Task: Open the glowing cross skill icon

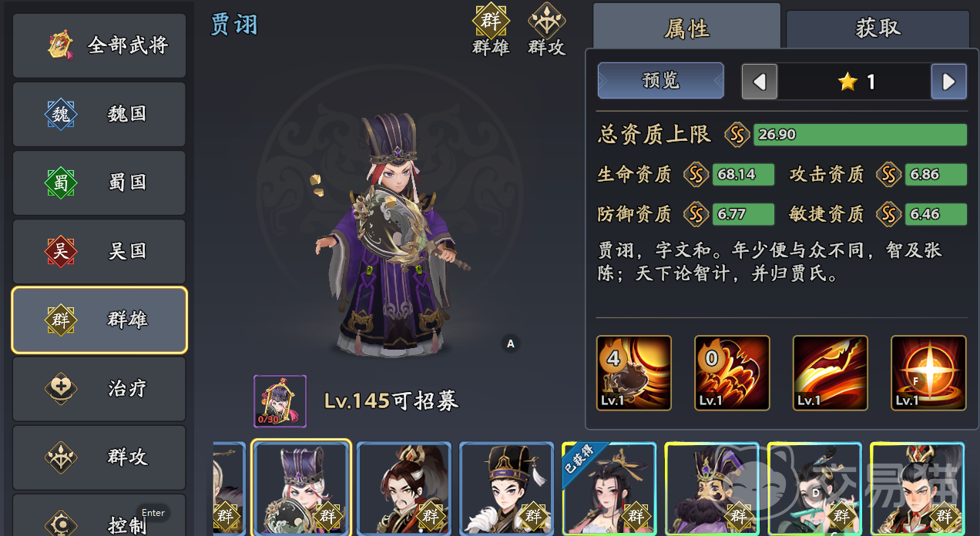Action: [x=928, y=373]
